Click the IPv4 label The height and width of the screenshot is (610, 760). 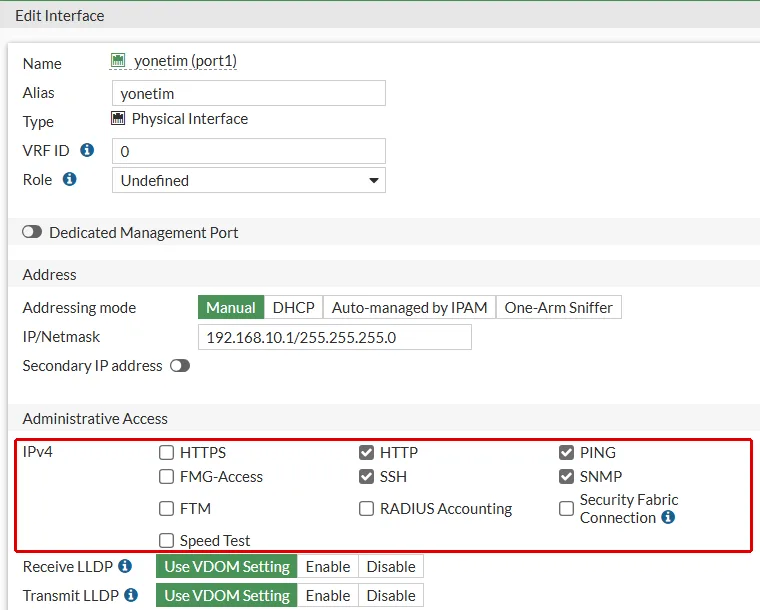37,452
